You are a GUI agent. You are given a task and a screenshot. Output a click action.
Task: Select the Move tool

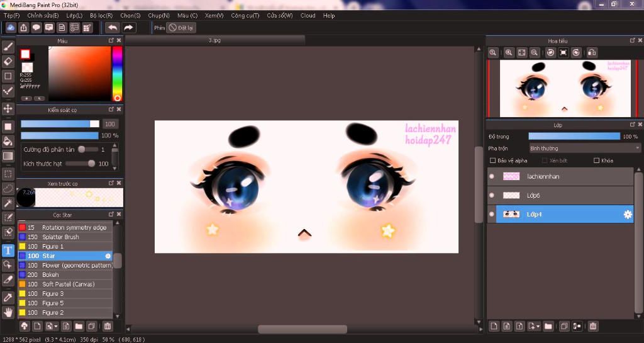[8, 109]
